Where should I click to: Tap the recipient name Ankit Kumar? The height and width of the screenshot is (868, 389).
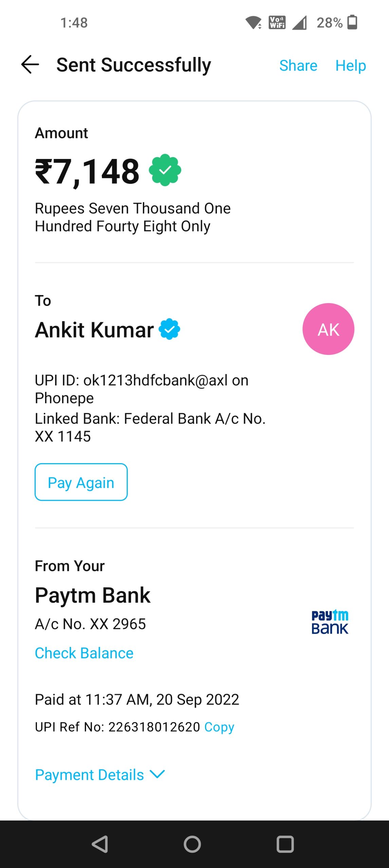click(94, 330)
